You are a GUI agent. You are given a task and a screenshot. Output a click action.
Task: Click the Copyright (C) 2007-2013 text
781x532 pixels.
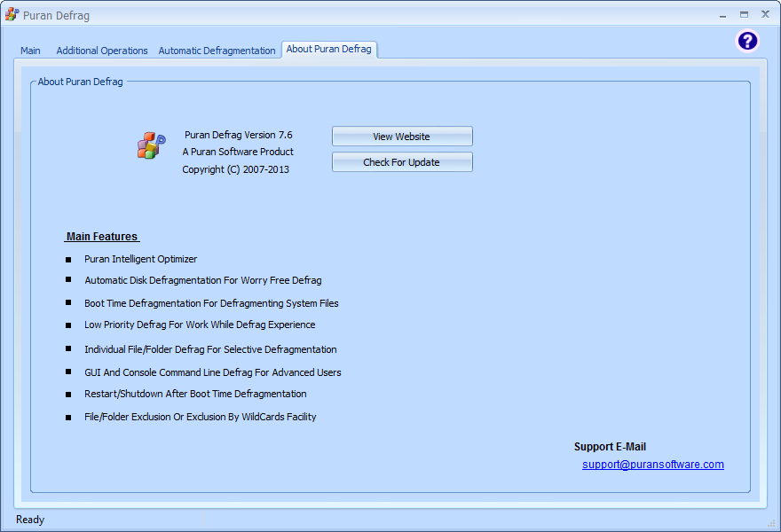235,169
